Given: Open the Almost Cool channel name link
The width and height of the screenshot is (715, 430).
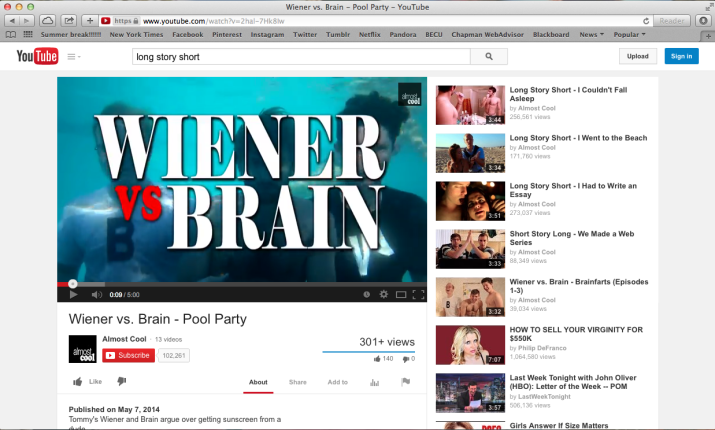Looking at the screenshot, I should [x=124, y=339].
